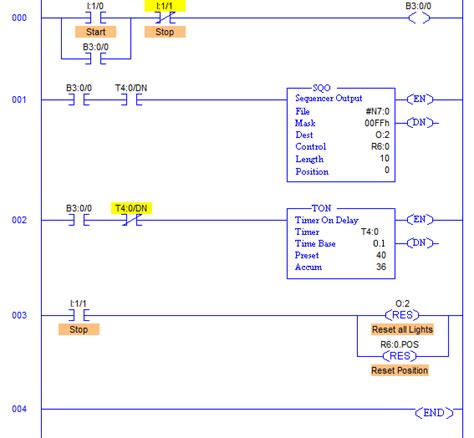Click the SQO Length value 10
The image size is (474, 438).
tap(385, 158)
